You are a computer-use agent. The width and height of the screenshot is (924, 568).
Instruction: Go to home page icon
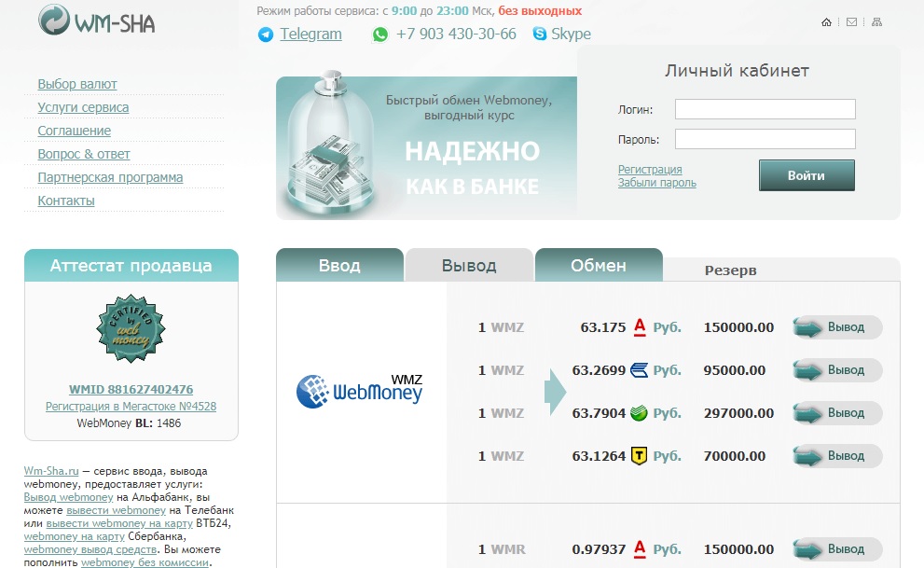(826, 22)
